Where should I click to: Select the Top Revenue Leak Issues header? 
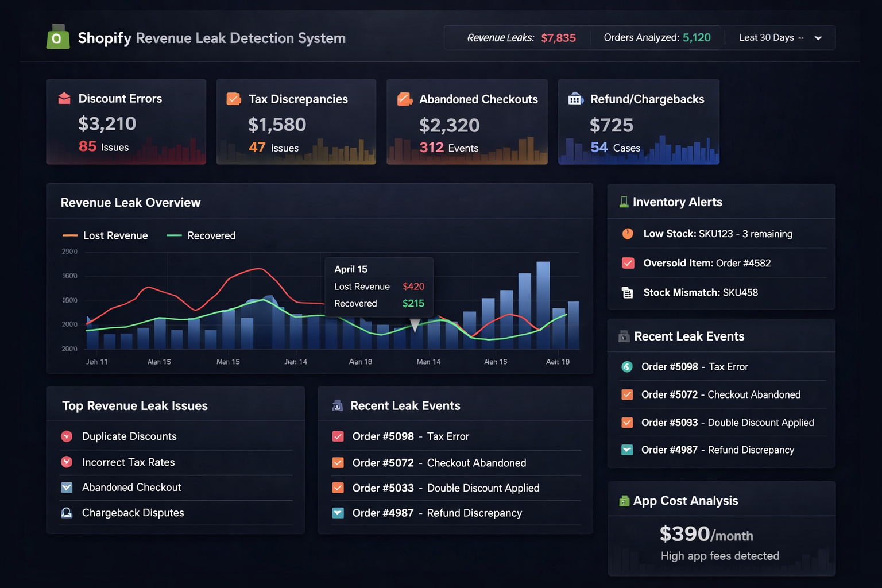pos(135,405)
